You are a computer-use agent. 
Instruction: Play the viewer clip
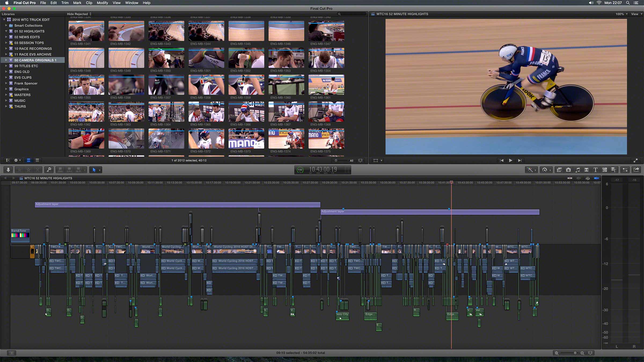(511, 160)
